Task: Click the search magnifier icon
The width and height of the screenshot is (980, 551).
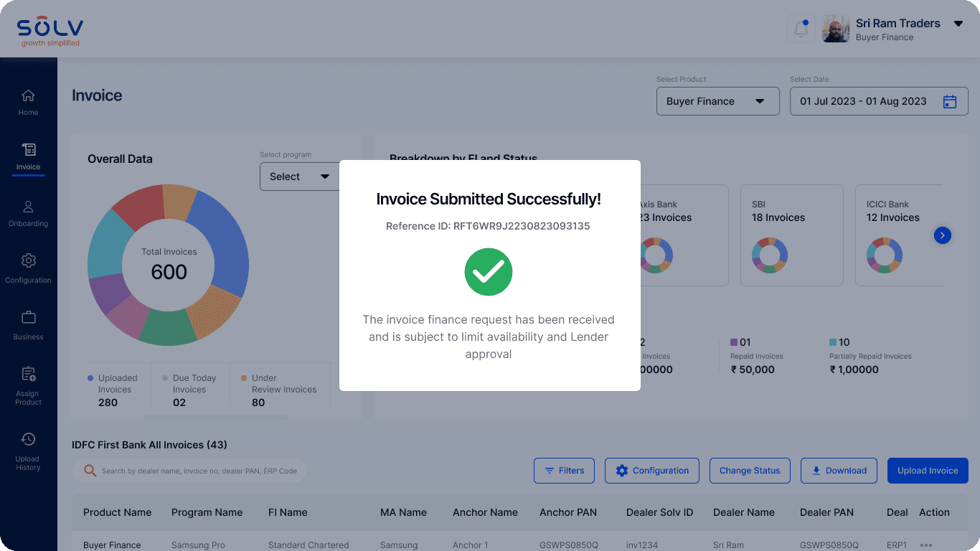Action: (90, 471)
